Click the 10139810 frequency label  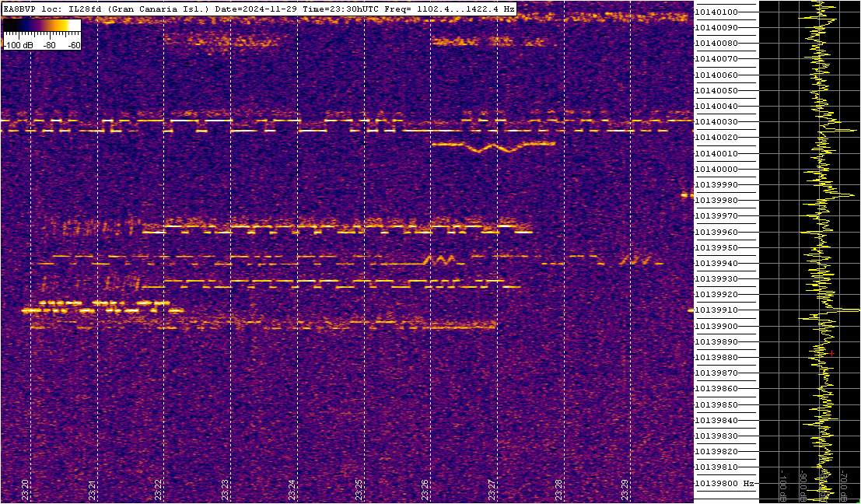tap(716, 467)
